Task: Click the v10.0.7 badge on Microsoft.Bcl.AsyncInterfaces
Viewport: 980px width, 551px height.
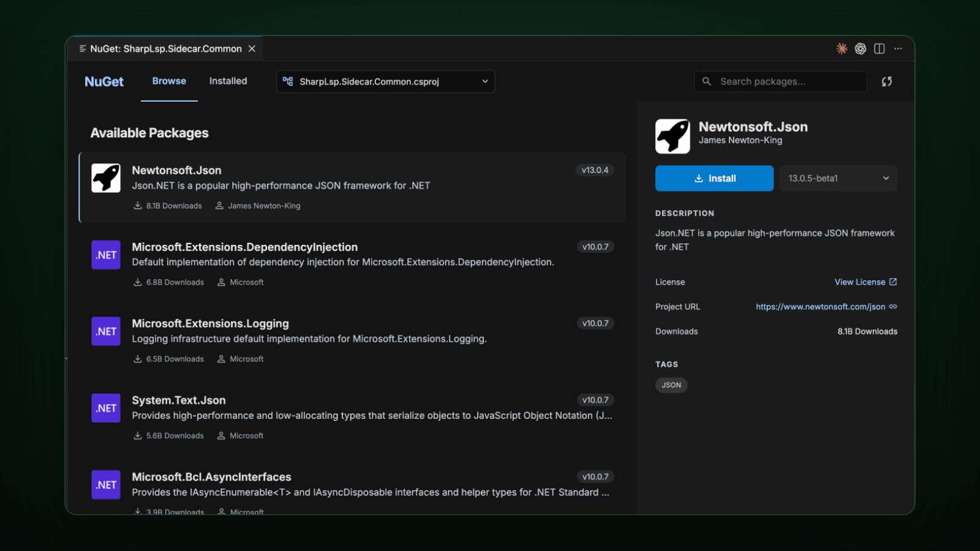Action: click(595, 476)
